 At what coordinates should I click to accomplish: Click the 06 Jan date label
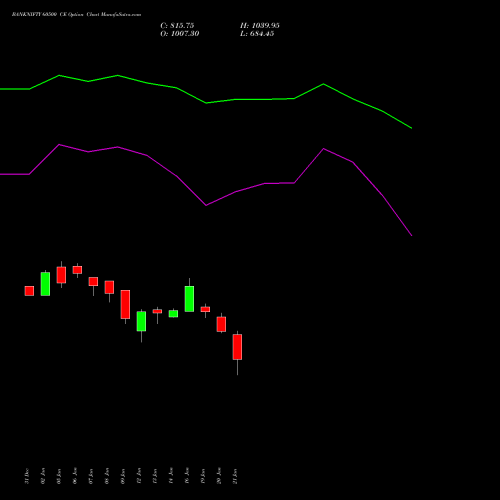coord(75,476)
